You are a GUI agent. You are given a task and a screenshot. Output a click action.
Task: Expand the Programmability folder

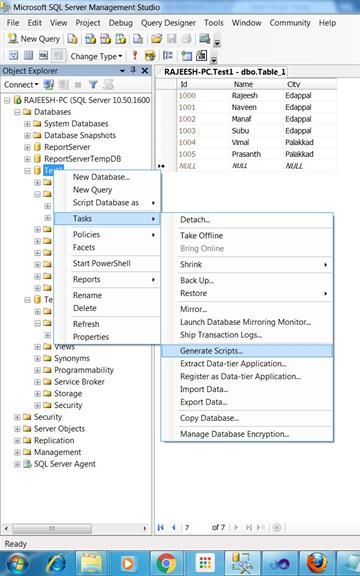click(37, 370)
